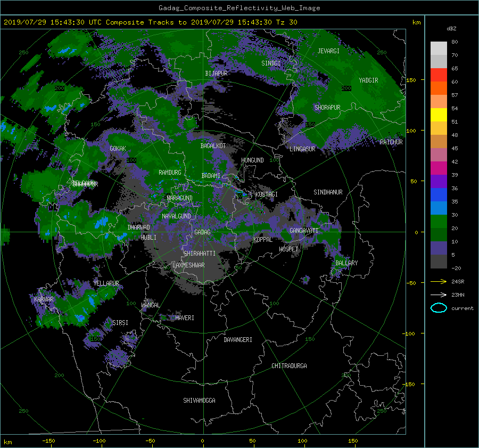Screen dimensions: 479x448
Task: Click the GOKAK city label
Action: (118, 149)
